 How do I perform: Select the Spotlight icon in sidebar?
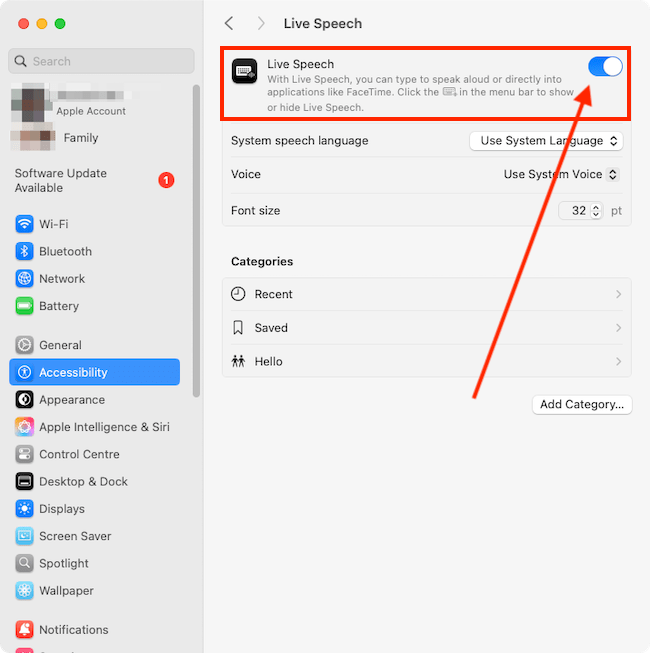click(x=25, y=563)
